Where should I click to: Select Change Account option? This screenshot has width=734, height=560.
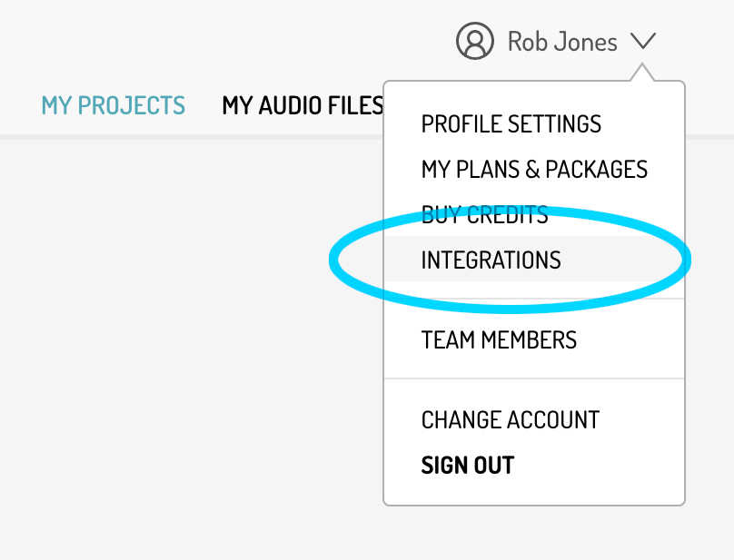(511, 419)
